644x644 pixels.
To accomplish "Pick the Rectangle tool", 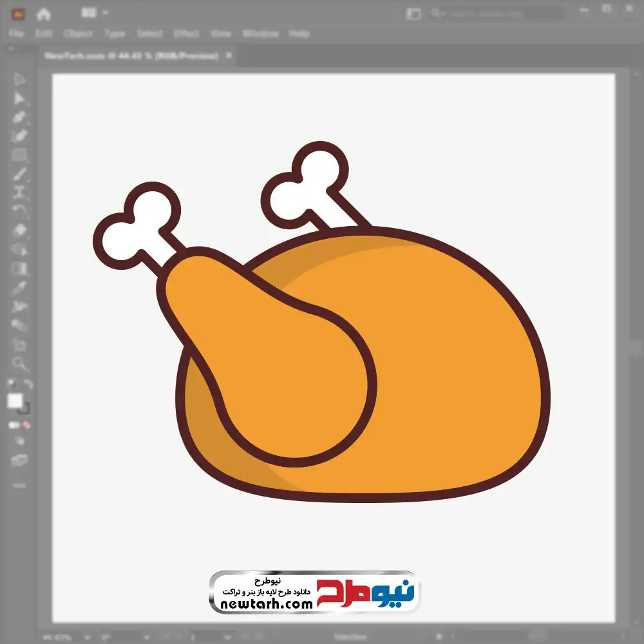I will pyautogui.click(x=19, y=155).
